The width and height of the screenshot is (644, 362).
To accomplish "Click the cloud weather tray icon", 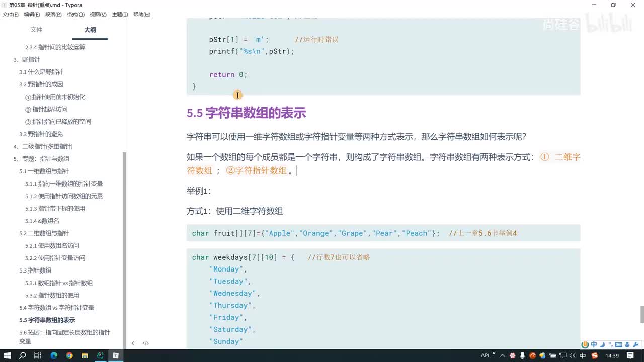I will point(543,355).
